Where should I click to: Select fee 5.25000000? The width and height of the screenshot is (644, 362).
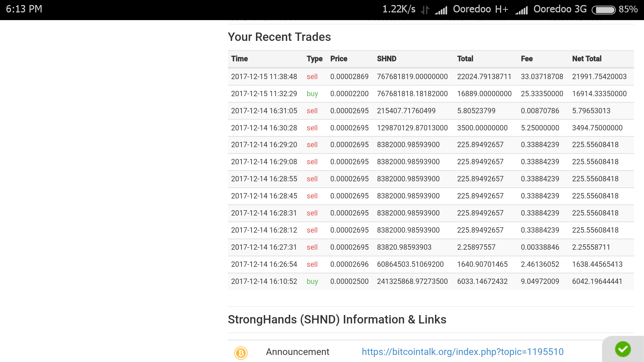coord(540,128)
